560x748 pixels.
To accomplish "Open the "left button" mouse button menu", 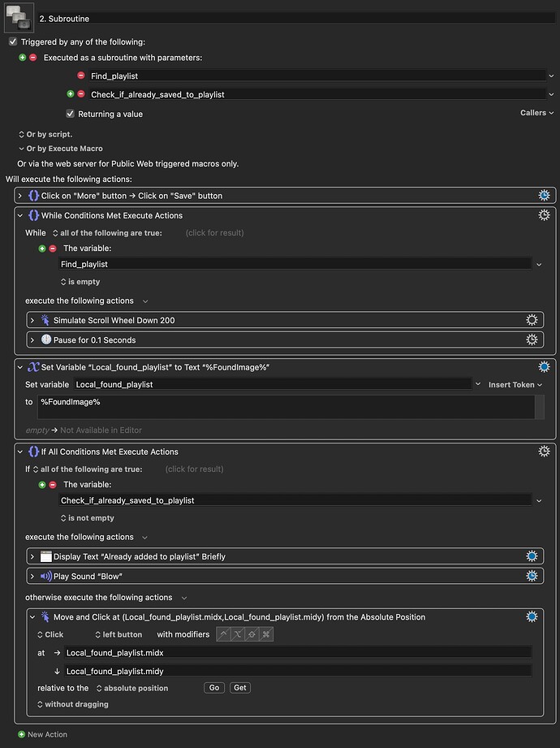I will point(118,634).
